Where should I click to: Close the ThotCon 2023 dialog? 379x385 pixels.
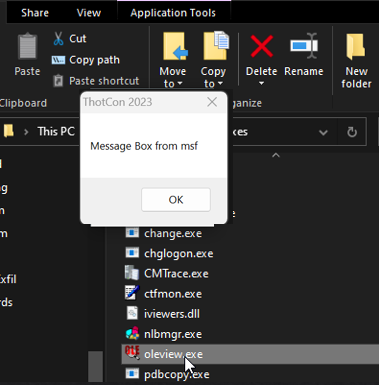pyautogui.click(x=212, y=102)
